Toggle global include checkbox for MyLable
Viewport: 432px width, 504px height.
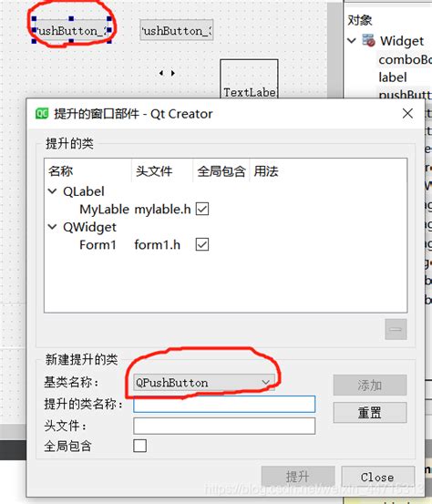(202, 209)
